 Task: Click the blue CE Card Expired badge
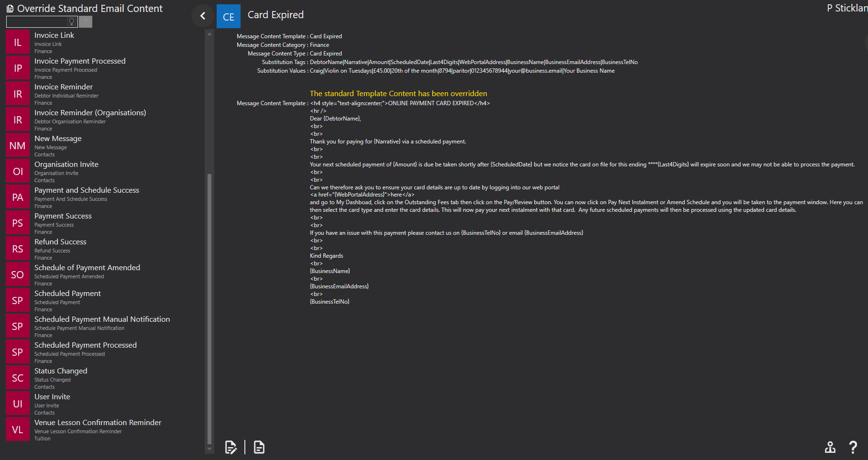tap(229, 16)
